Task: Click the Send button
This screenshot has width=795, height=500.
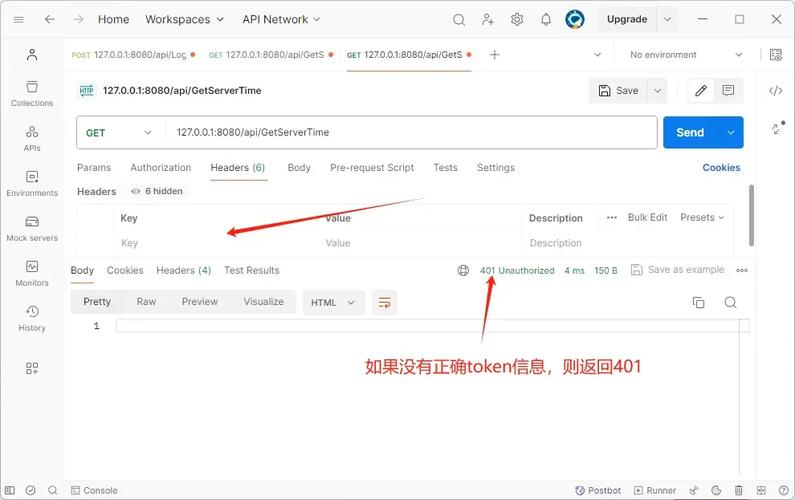Action: [690, 133]
